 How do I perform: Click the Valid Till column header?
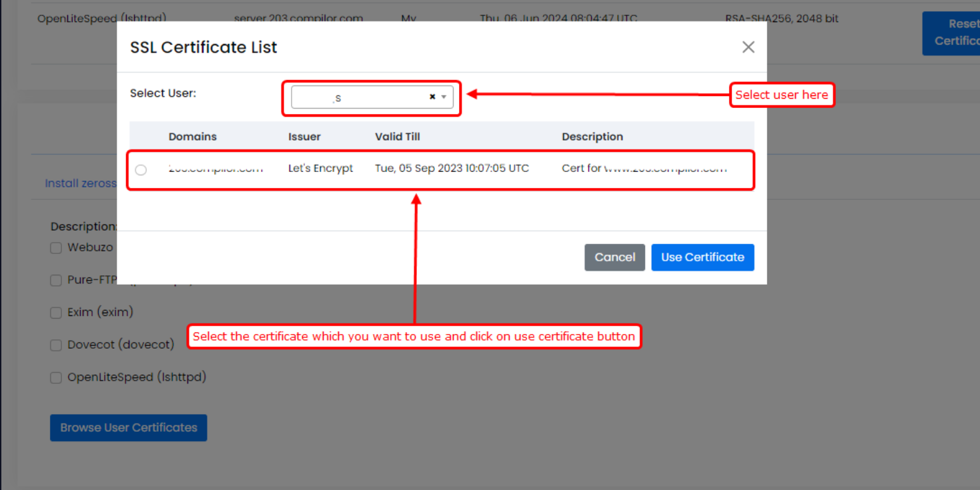click(x=397, y=137)
